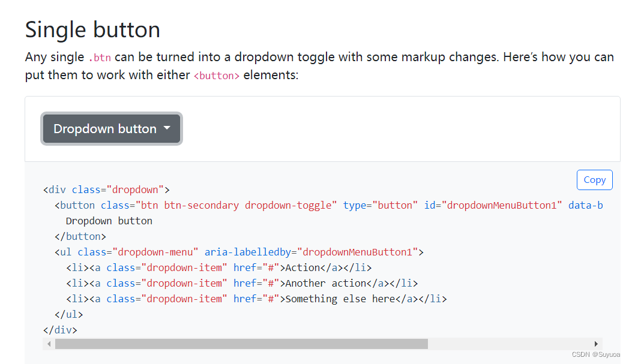This screenshot has width=629, height=364.
Task: Click "Dropdown button" text inside the code block
Action: (x=109, y=221)
